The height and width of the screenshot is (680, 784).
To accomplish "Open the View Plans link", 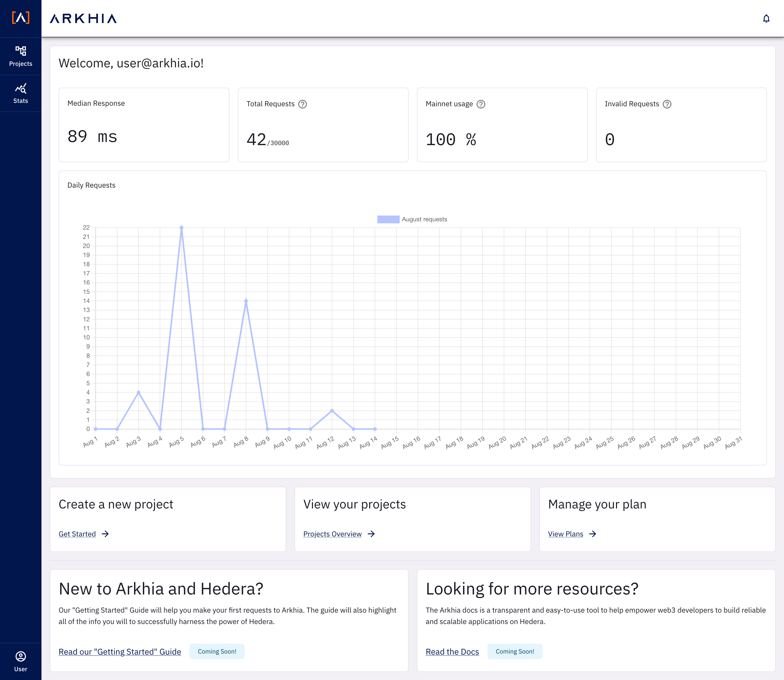I will [566, 534].
